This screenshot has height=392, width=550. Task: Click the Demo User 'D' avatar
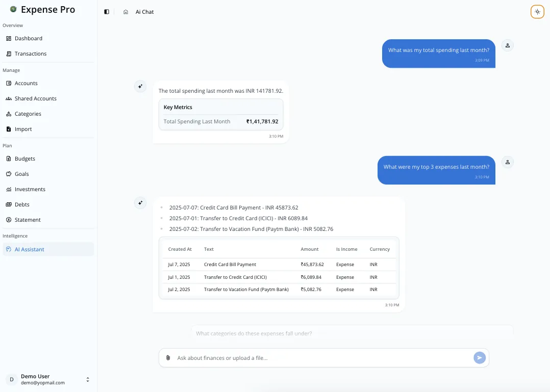12,379
